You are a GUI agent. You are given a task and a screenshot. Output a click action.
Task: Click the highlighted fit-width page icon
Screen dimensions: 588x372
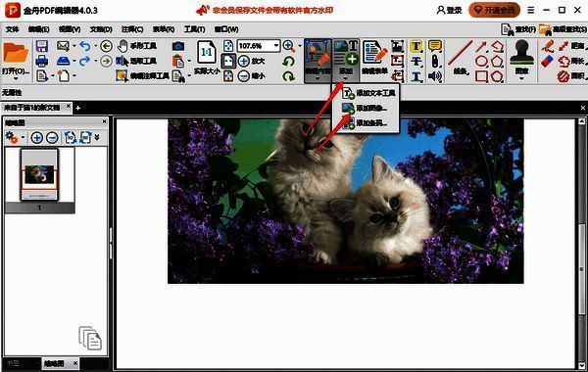point(228,61)
